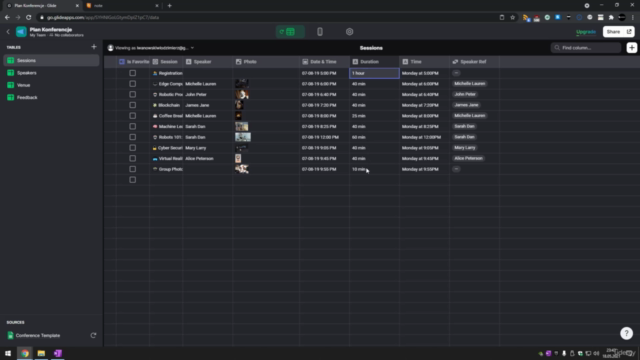Screen dimensions: 640x360
Task: Open Windows Start menu
Action: tap(8, 353)
